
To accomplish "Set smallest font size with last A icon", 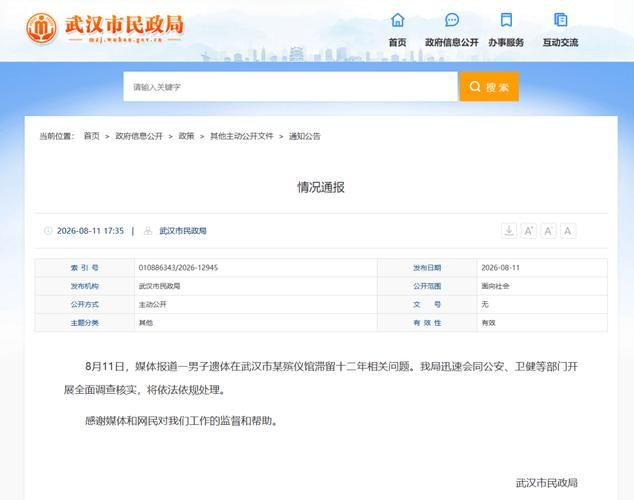I will tap(568, 231).
